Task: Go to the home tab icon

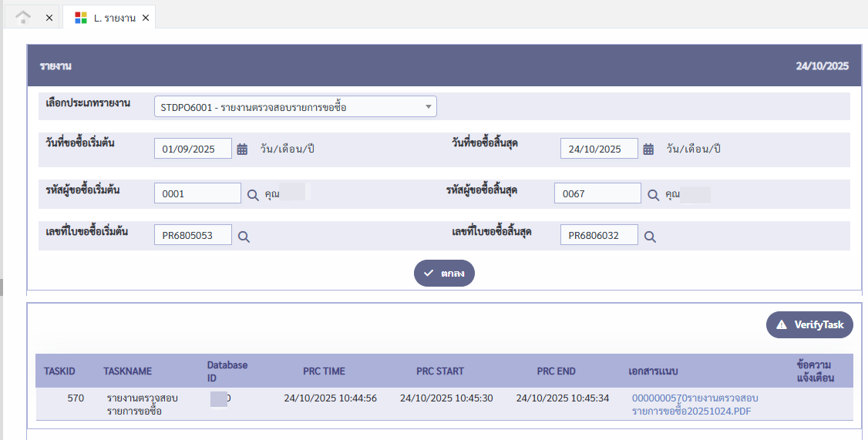Action: coord(24,17)
